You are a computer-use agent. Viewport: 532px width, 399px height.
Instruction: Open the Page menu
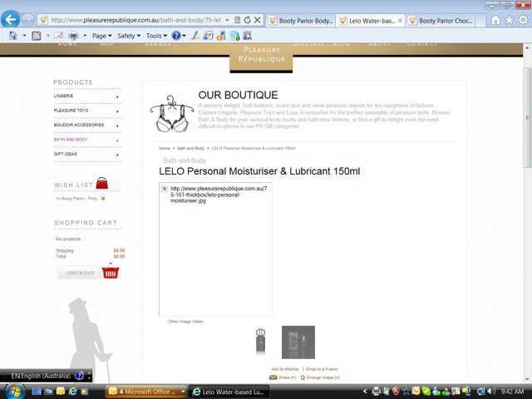click(x=101, y=36)
